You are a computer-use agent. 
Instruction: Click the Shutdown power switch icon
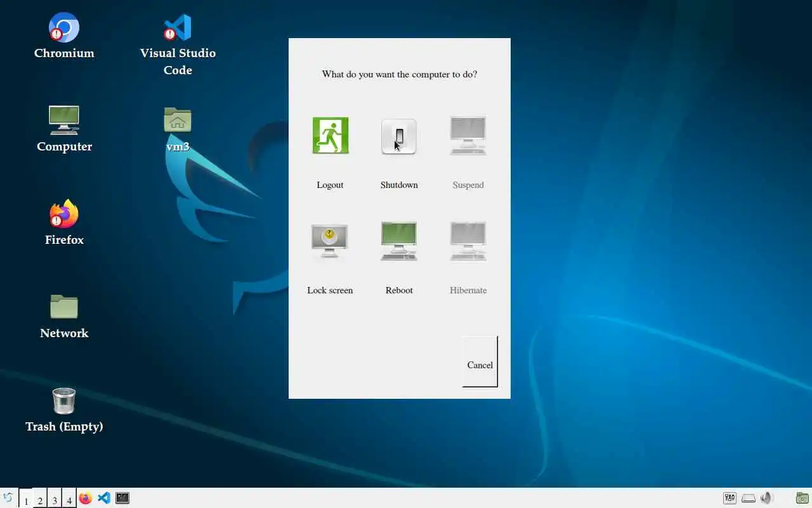pos(399,136)
